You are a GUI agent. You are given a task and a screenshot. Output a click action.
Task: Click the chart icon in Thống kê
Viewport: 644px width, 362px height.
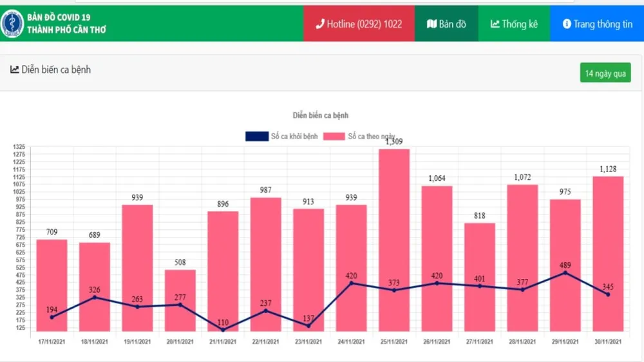click(x=495, y=24)
